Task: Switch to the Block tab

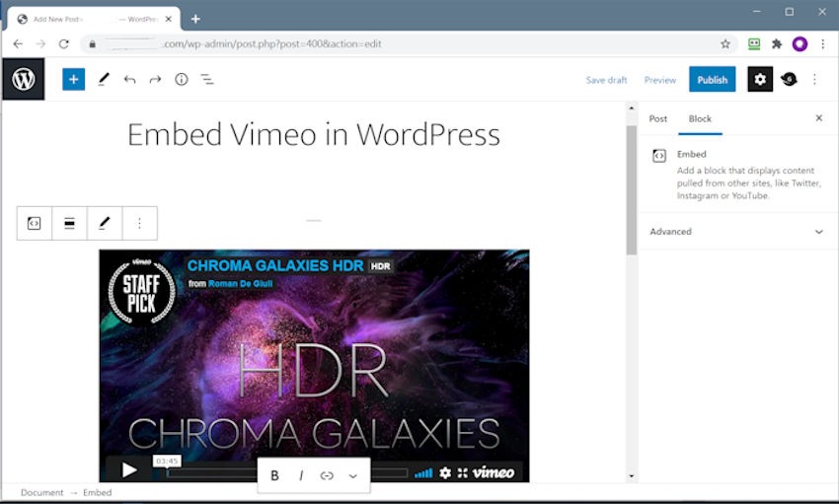Action: 700,118
